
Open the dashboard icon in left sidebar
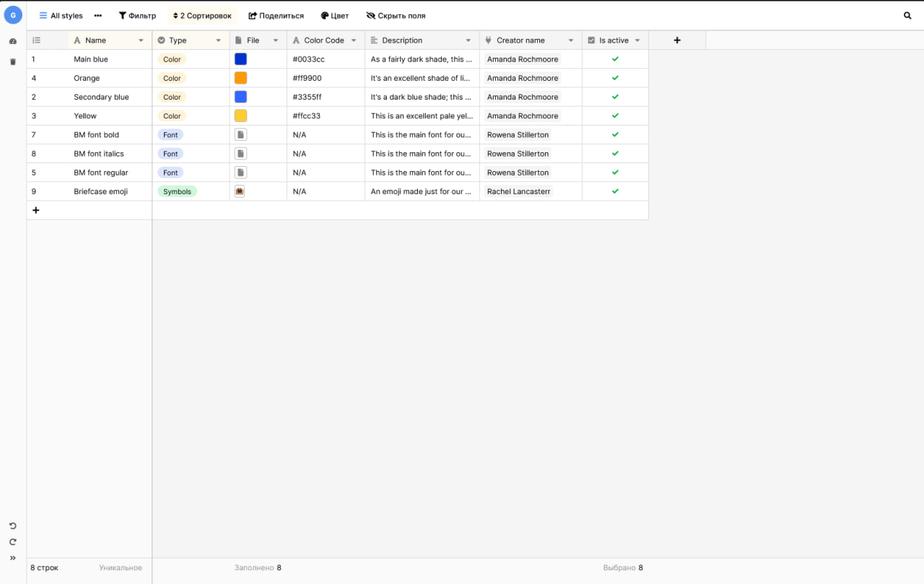tap(13, 42)
